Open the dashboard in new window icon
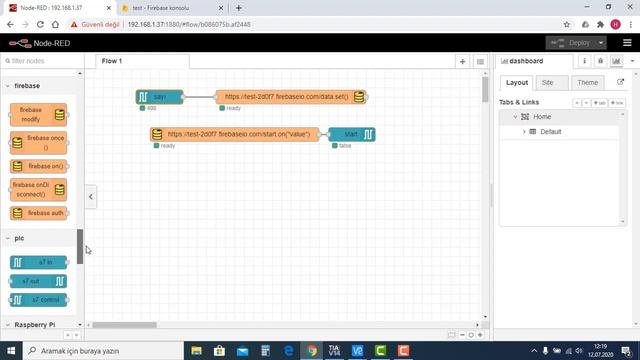Image resolution: width=640 pixels, height=360 pixels. [x=620, y=82]
